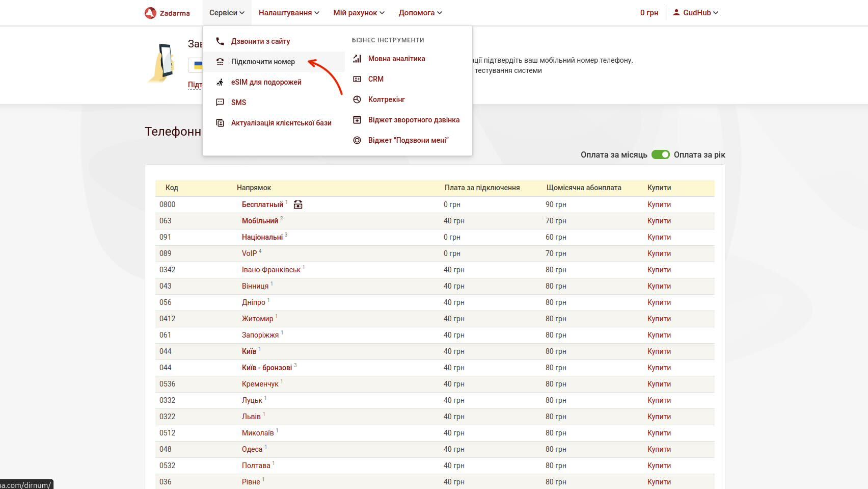Click the Полтава direction link

click(x=256, y=466)
